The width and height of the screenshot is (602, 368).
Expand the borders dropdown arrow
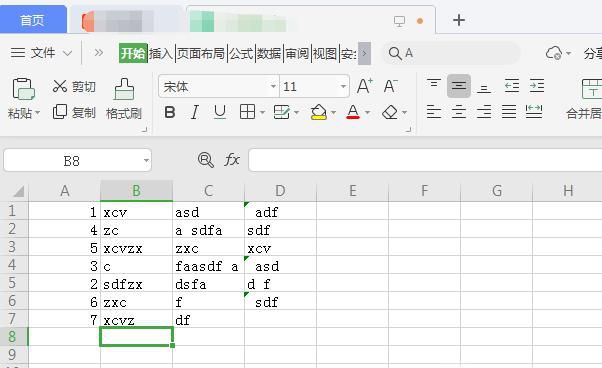[x=262, y=112]
